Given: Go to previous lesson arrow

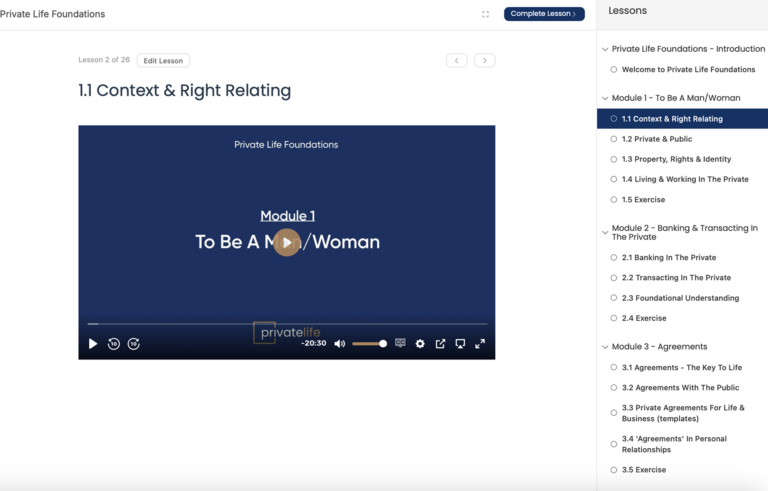Looking at the screenshot, I should (x=456, y=60).
